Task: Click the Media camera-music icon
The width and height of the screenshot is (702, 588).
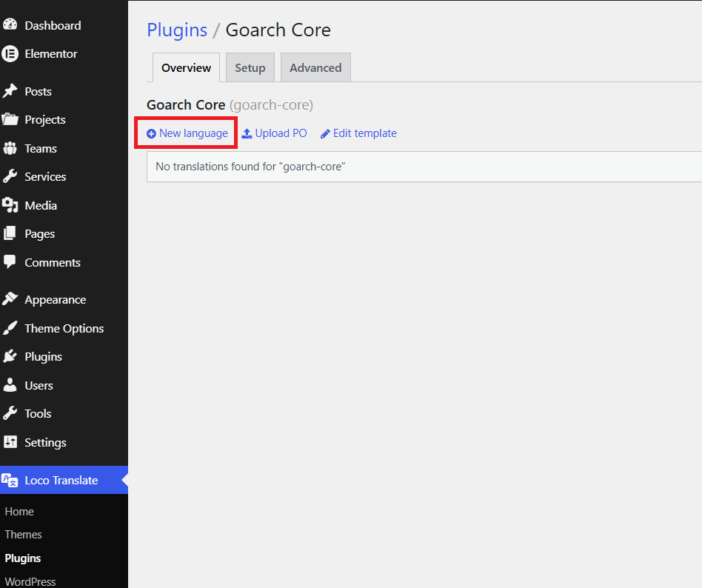Action: (10, 205)
